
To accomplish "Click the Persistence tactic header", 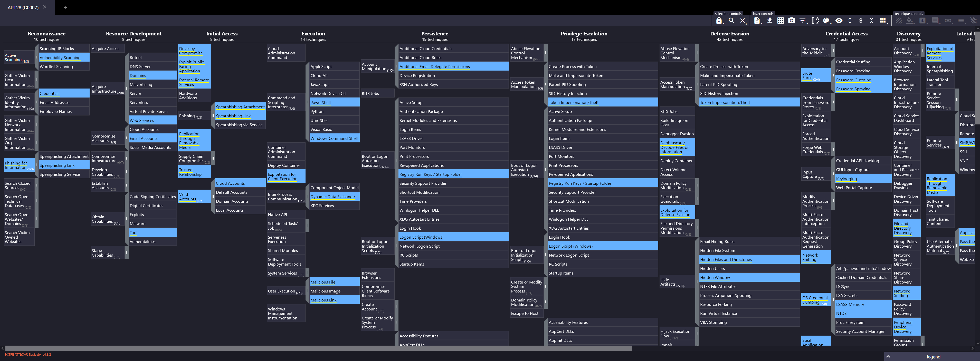I will 434,33.
